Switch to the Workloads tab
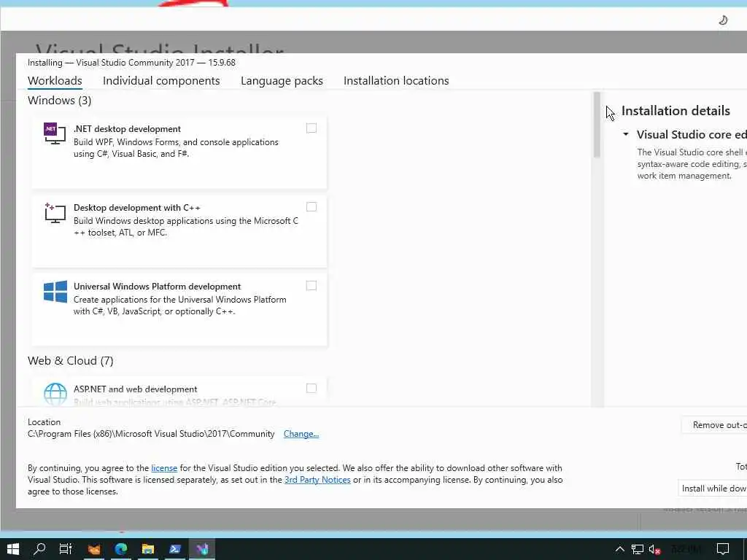 [x=55, y=80]
